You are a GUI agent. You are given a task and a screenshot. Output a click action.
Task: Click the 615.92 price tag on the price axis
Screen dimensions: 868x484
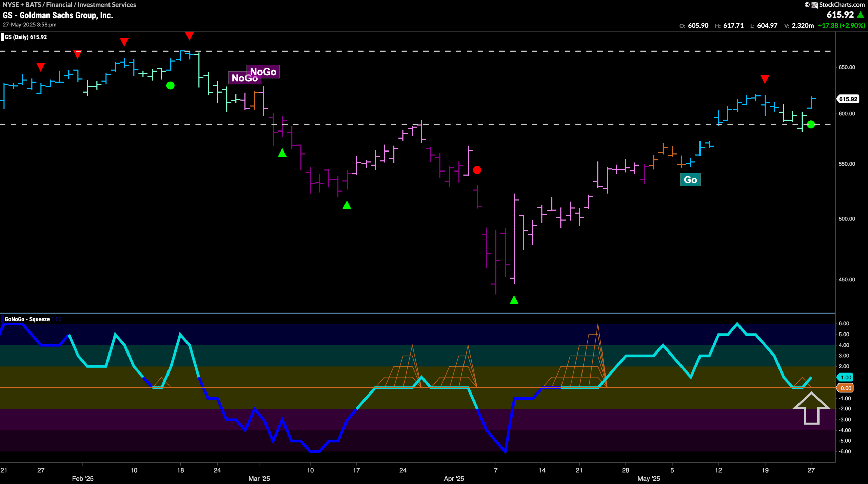[x=848, y=99]
